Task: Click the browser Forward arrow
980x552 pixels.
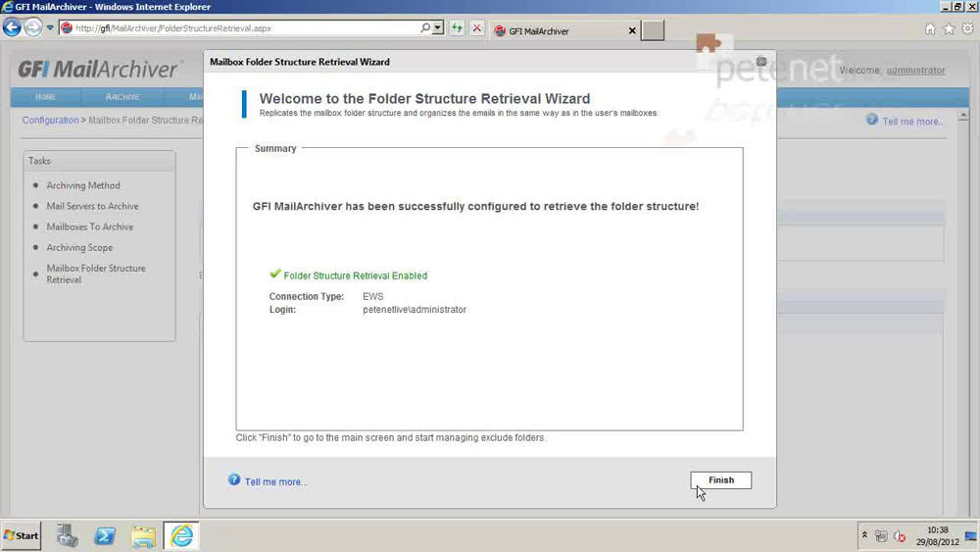Action: pyautogui.click(x=33, y=27)
